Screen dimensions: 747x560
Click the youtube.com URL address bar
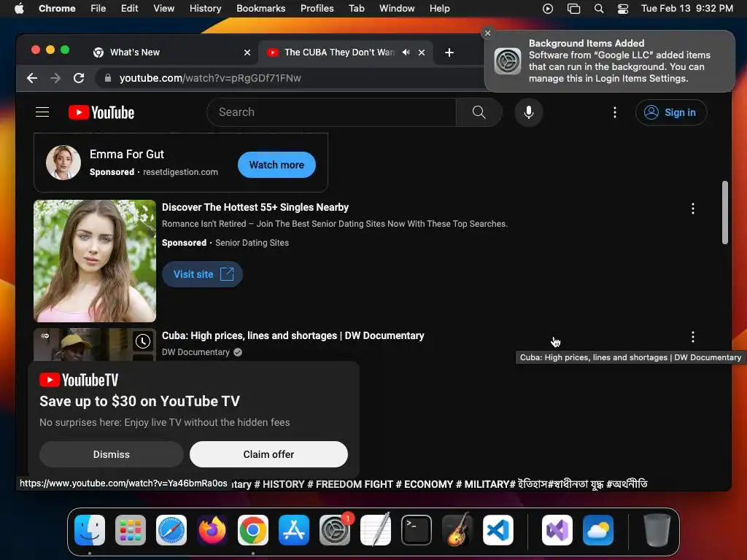(x=210, y=78)
